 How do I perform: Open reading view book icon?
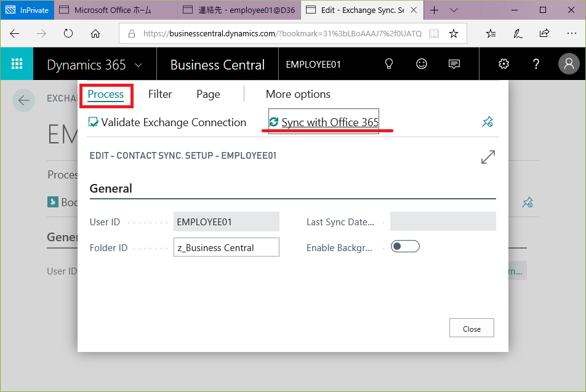click(x=434, y=34)
